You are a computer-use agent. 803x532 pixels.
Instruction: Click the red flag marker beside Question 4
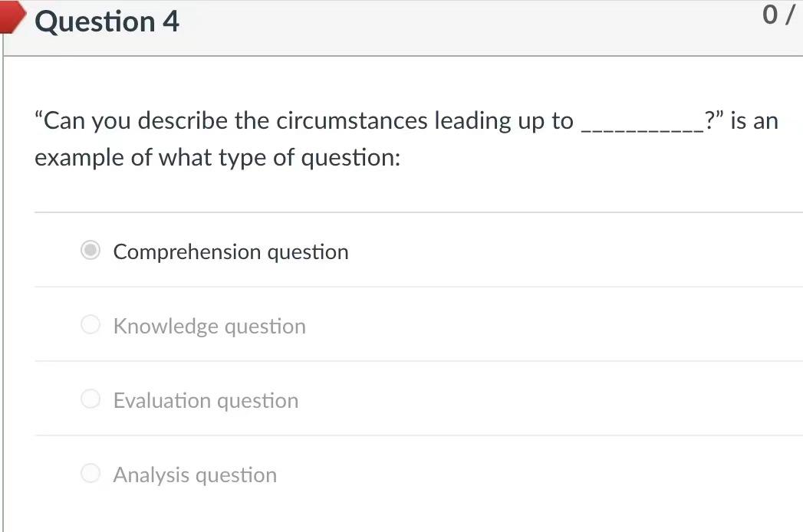(12, 16)
